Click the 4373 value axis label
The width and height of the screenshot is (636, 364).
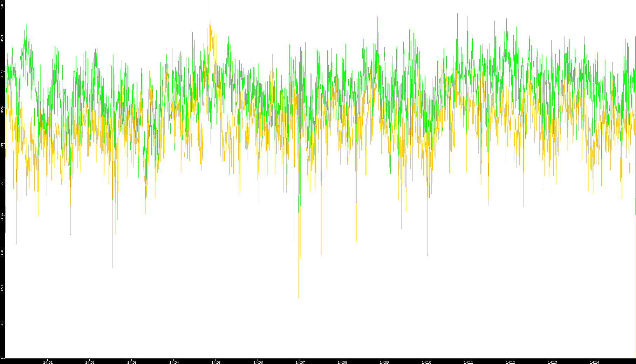click(x=2, y=74)
